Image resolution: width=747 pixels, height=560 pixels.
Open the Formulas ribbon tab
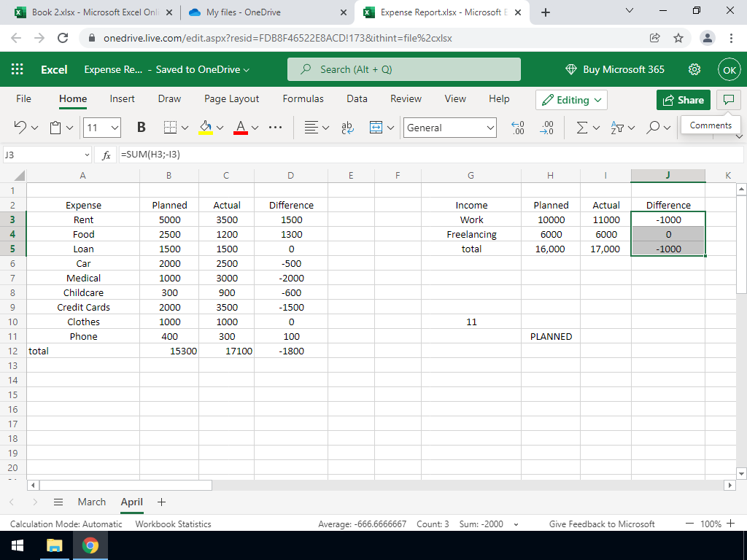click(x=303, y=98)
